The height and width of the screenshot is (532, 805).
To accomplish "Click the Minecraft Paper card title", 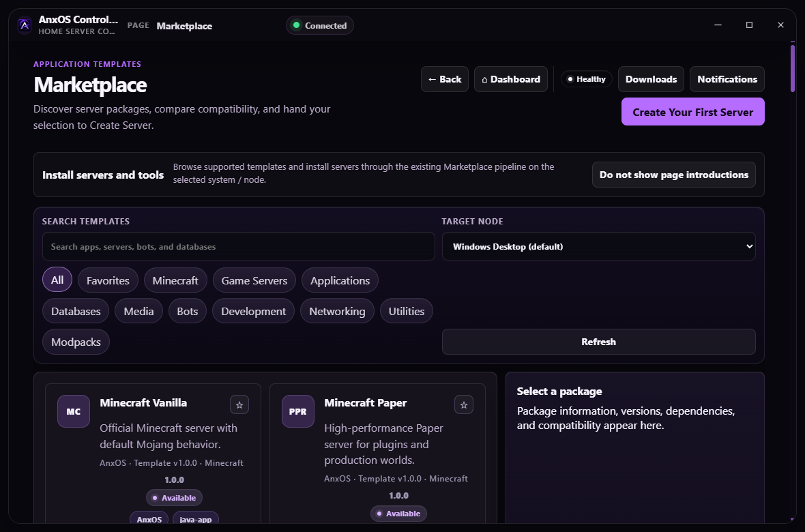I will 366,402.
